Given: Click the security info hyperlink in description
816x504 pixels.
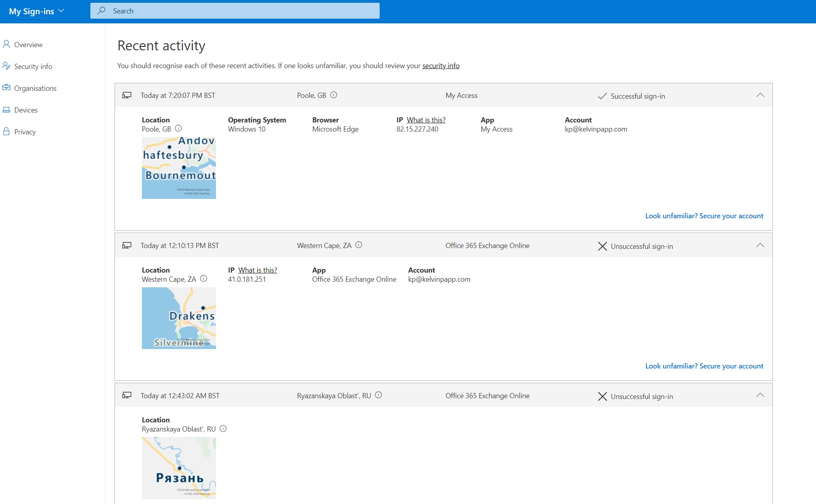Looking at the screenshot, I should (x=441, y=65).
